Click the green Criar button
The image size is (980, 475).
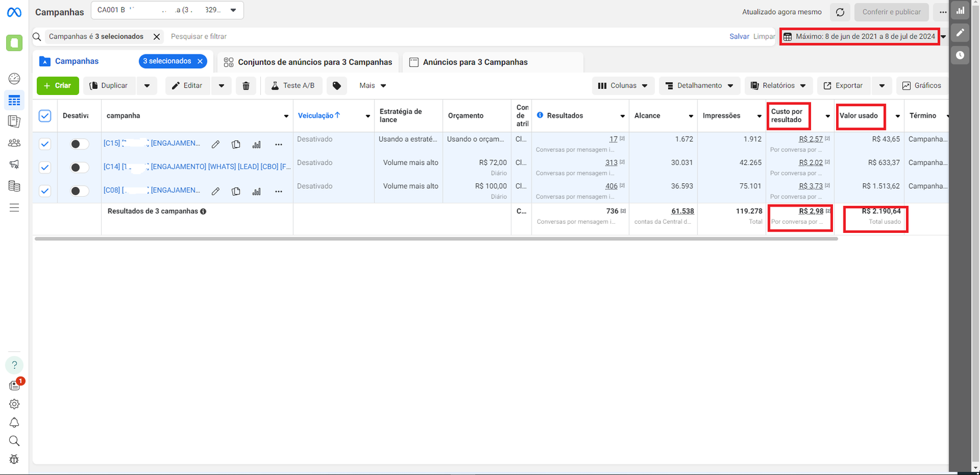[x=58, y=86]
